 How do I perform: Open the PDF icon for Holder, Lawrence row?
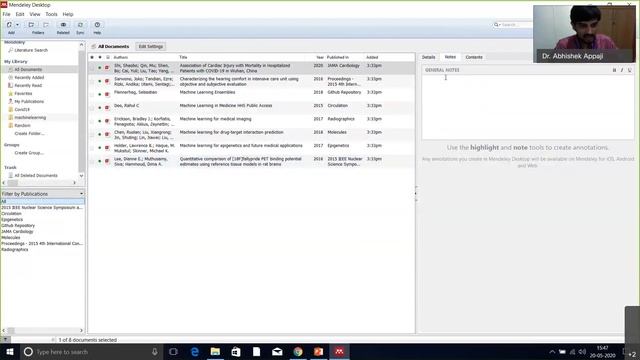(x=107, y=148)
